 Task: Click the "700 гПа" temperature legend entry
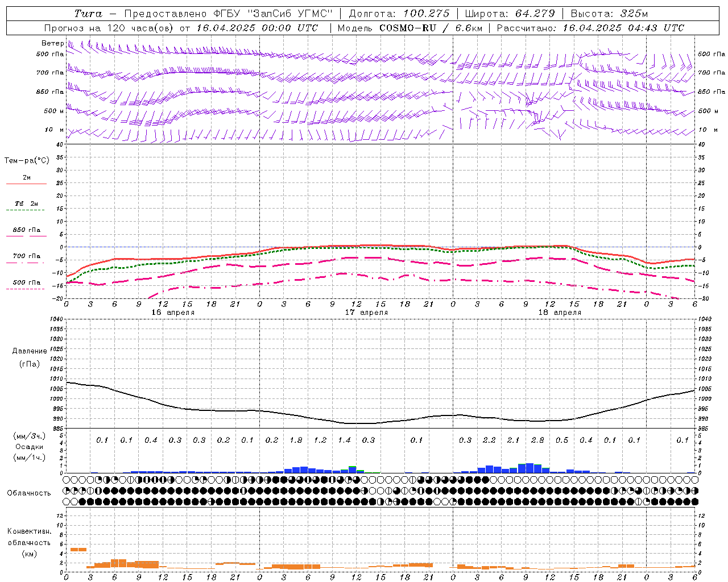tap(26, 256)
